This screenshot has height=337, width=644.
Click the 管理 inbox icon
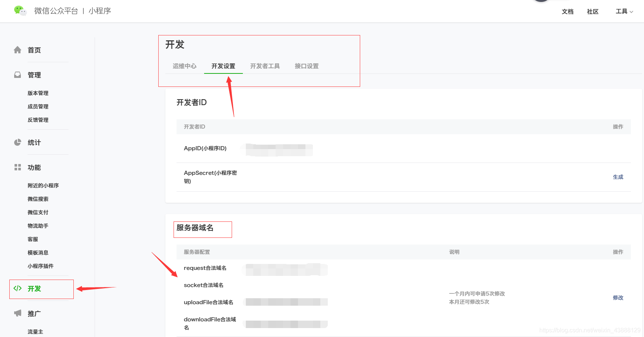point(18,75)
